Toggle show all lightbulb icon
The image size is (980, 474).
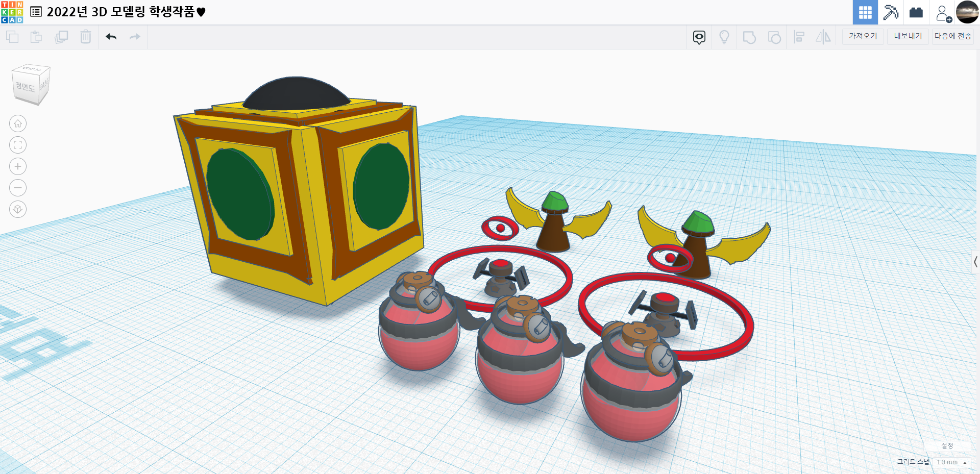(724, 37)
